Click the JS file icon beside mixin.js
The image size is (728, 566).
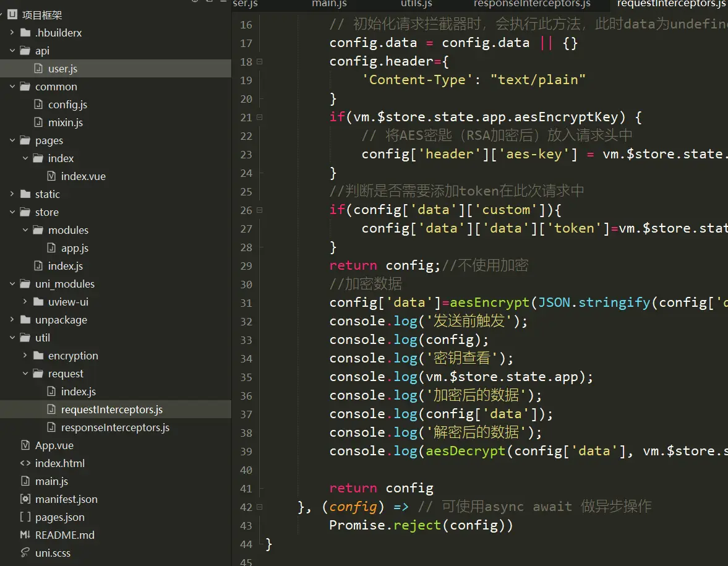point(38,122)
